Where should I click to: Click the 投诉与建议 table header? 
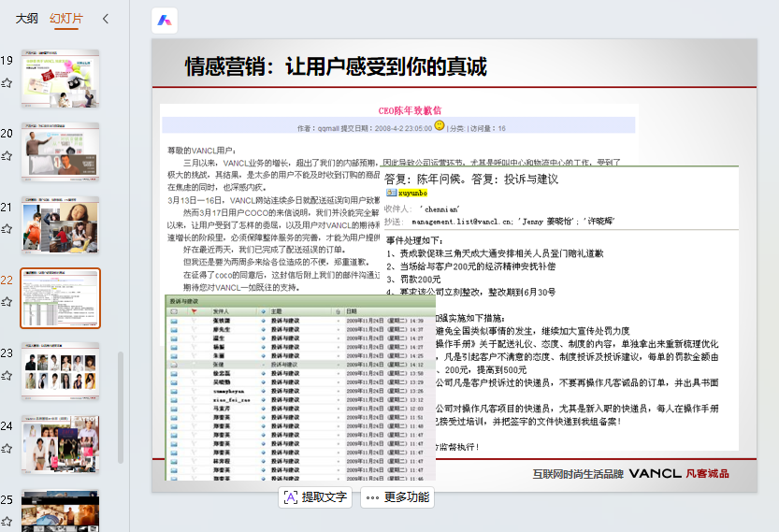(184, 301)
